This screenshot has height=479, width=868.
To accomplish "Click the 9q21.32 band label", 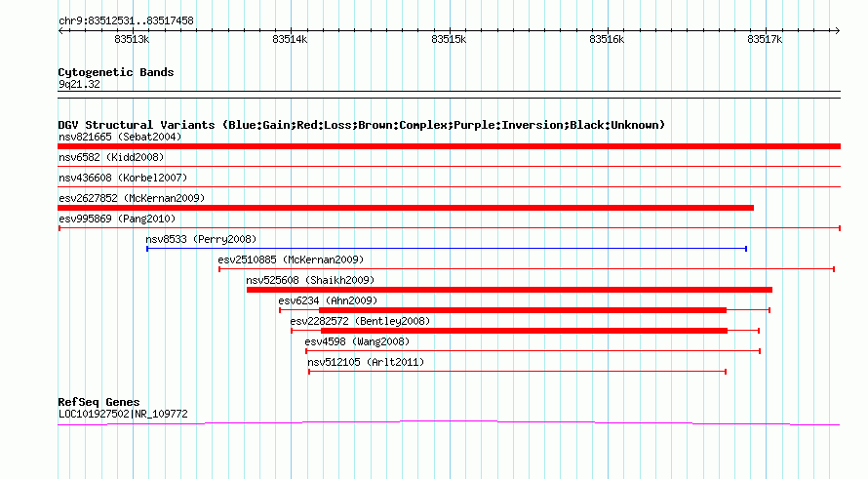I will coord(79,84).
